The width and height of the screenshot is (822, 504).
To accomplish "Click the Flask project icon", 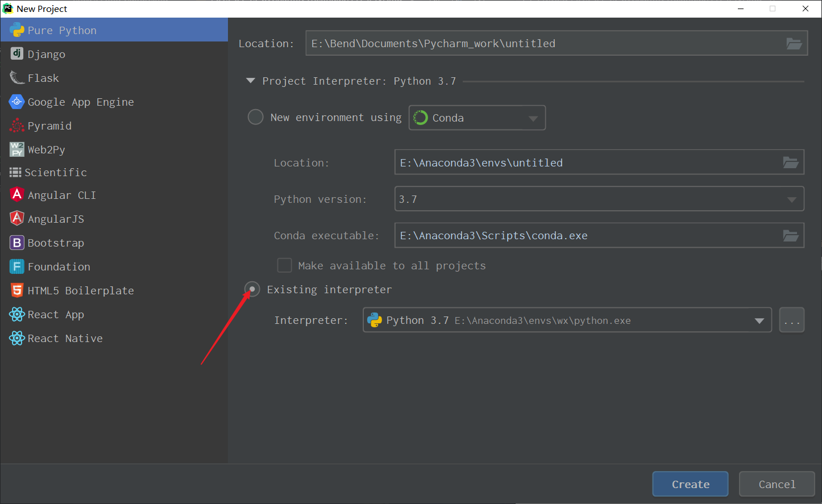I will pos(17,78).
